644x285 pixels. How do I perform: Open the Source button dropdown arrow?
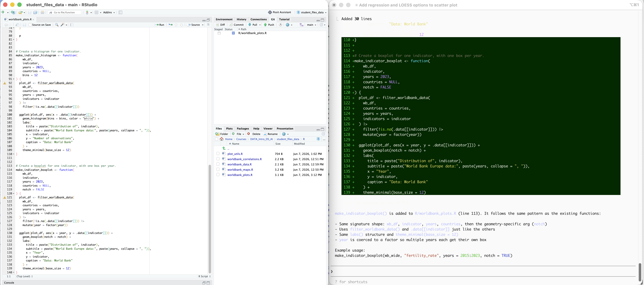coord(203,25)
